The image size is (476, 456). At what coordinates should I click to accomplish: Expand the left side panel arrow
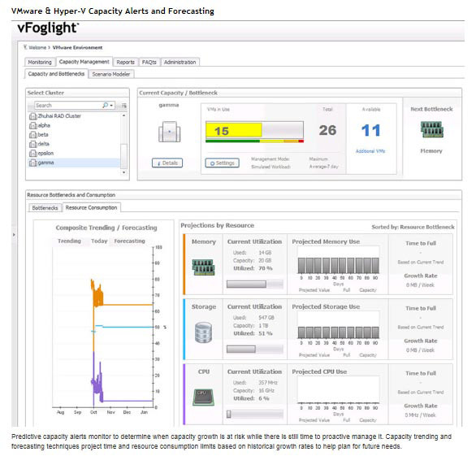click(14, 235)
